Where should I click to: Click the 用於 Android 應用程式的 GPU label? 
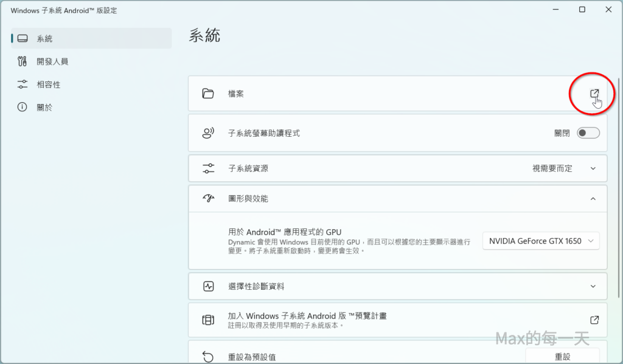pos(285,232)
